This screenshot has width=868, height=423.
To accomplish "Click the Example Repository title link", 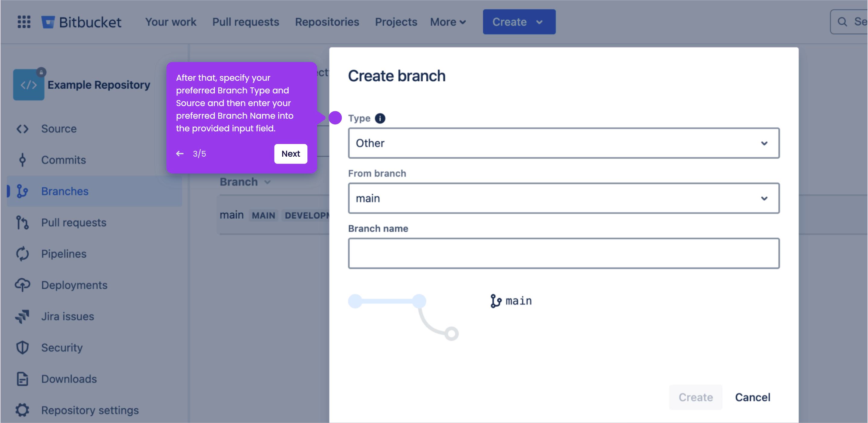I will (99, 85).
